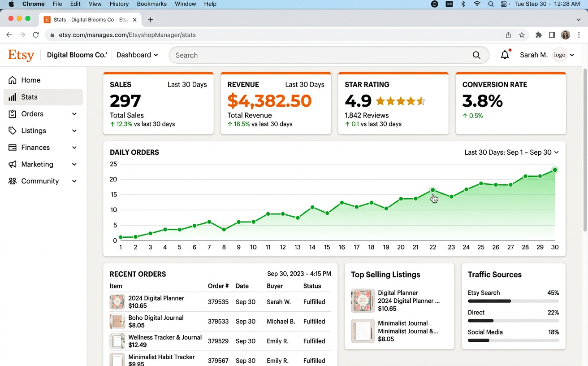This screenshot has height=366, width=588.
Task: Open the Sarah M. account menu
Action: pyautogui.click(x=547, y=55)
